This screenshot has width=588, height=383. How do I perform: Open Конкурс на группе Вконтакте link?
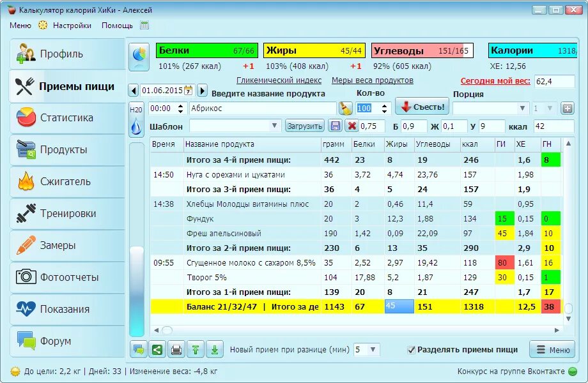tap(511, 372)
